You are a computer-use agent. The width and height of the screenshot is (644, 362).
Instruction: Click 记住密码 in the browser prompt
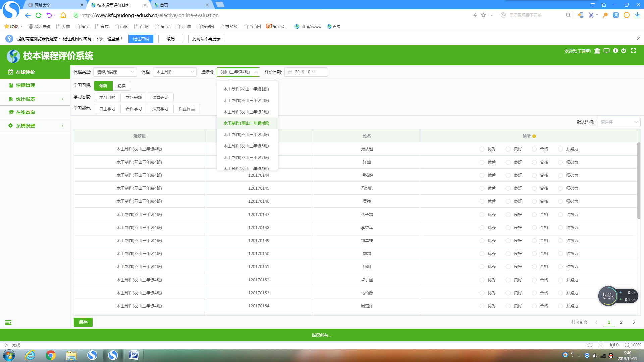click(x=141, y=39)
